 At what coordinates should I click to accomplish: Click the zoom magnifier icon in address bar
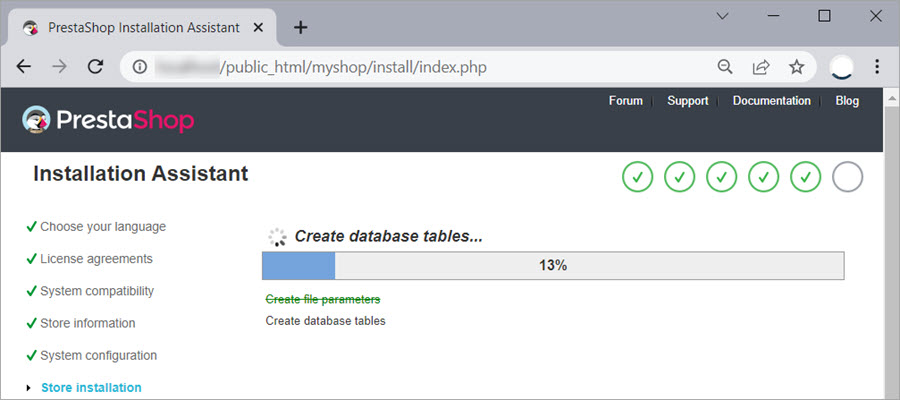pos(726,67)
